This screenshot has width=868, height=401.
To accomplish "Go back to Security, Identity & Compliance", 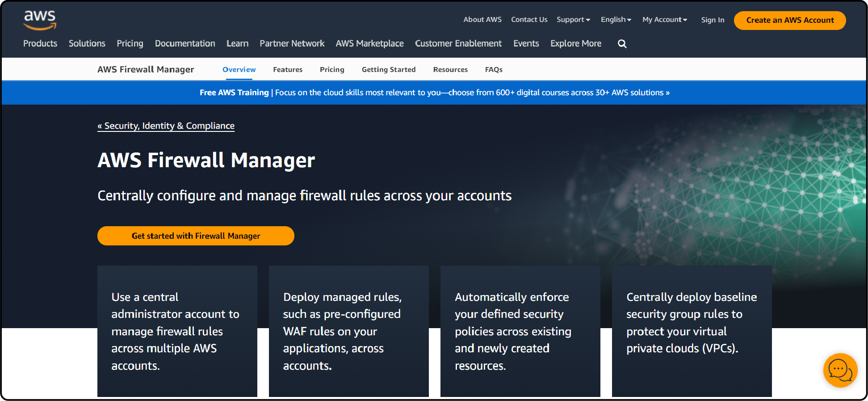I will 166,126.
